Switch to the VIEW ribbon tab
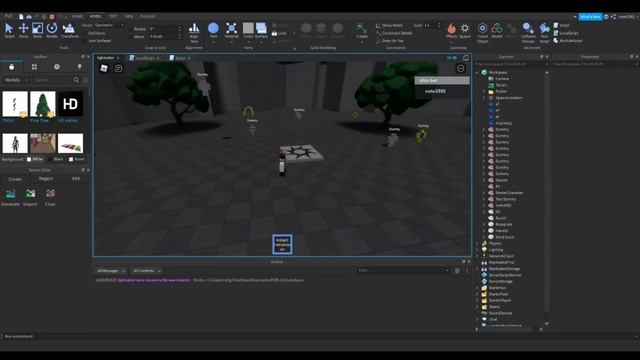This screenshot has height=360, width=640. click(129, 16)
